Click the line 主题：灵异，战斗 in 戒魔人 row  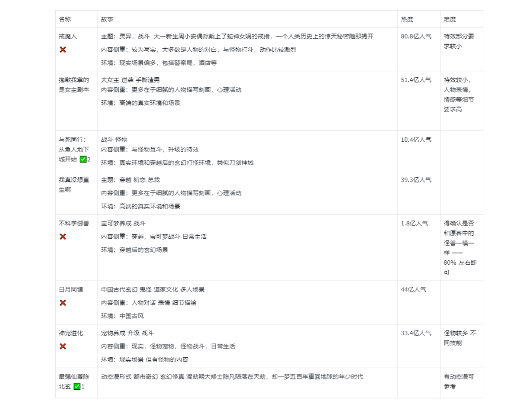[237, 36]
